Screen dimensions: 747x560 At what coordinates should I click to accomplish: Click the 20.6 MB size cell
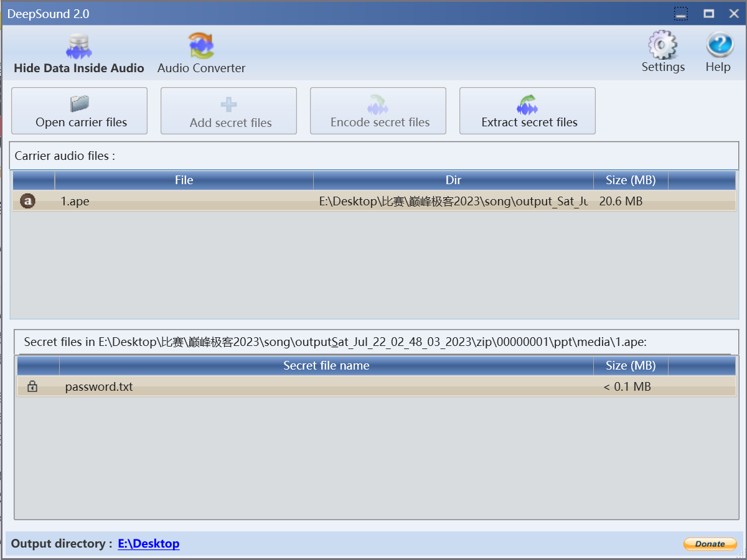[x=621, y=201]
